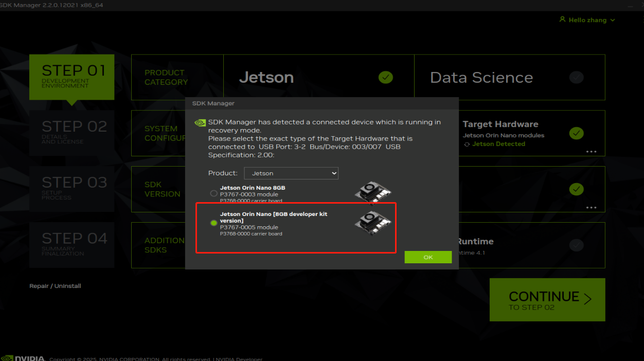The width and height of the screenshot is (644, 361).
Task: Click P3767-0003 module text
Action: (249, 194)
